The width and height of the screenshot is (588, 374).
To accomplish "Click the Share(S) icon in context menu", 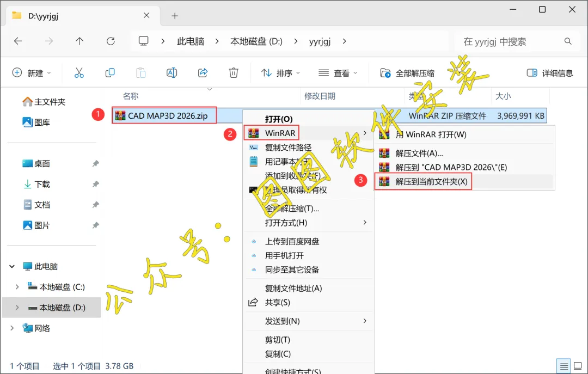I will point(254,302).
